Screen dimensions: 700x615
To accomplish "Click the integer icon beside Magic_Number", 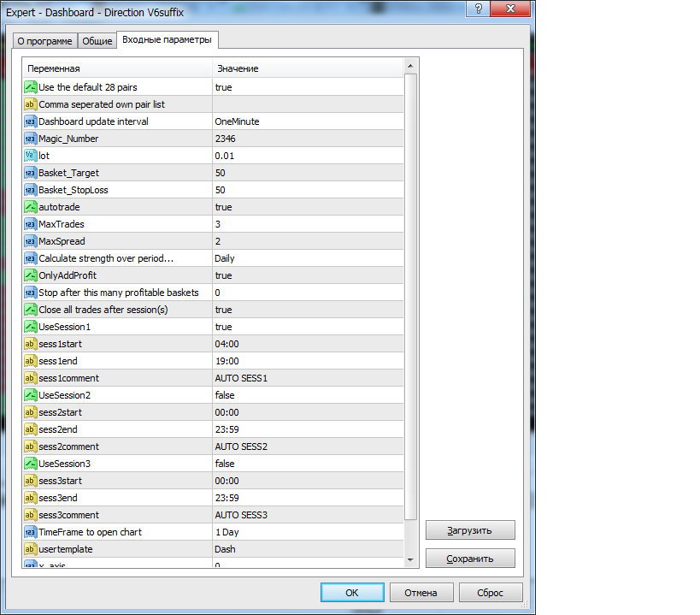I will tap(31, 139).
